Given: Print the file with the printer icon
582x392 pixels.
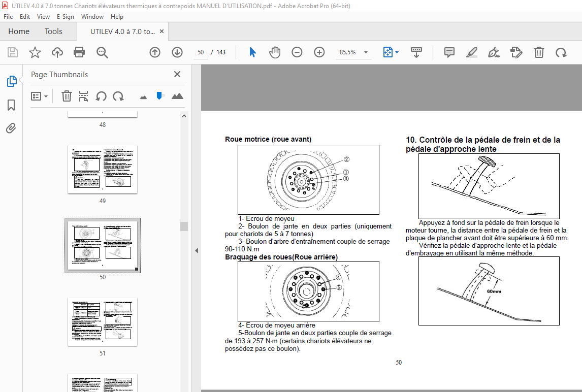Looking at the screenshot, I should click(79, 52).
